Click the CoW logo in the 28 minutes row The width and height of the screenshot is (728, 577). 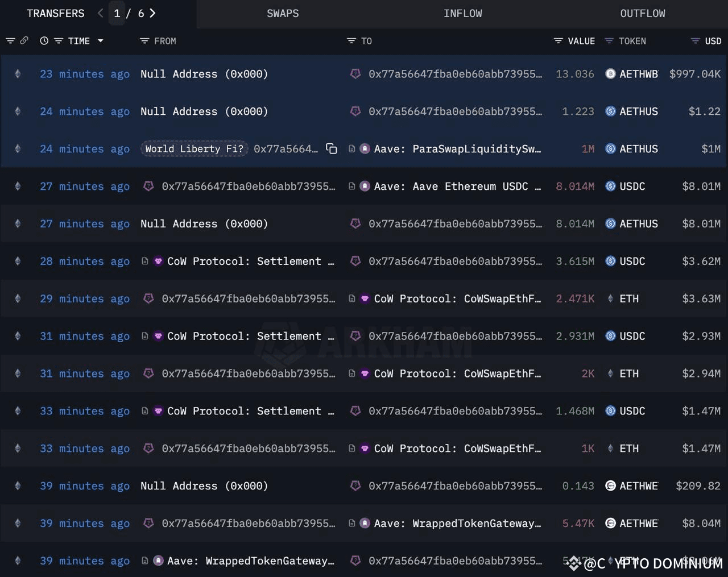(x=158, y=261)
